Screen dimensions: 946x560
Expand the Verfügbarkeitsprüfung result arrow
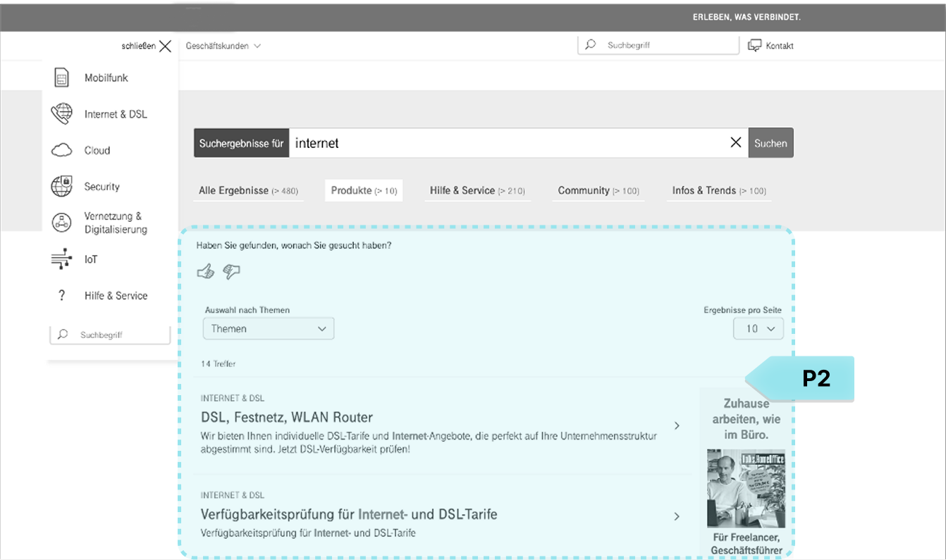(x=677, y=516)
